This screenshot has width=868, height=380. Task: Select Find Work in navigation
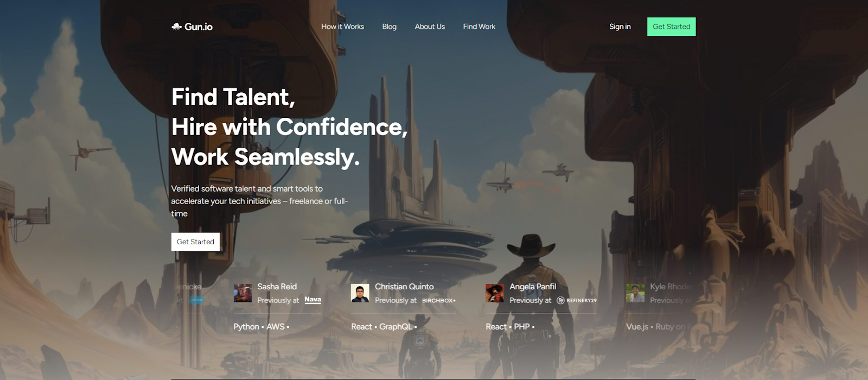pos(479,27)
